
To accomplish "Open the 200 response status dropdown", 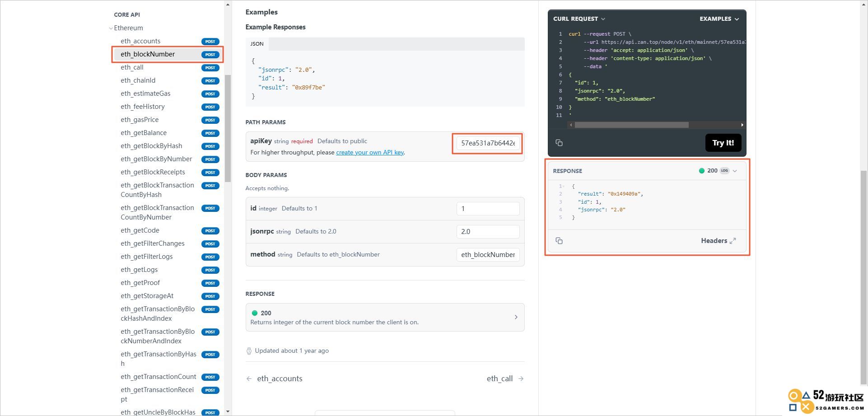I will pos(718,171).
